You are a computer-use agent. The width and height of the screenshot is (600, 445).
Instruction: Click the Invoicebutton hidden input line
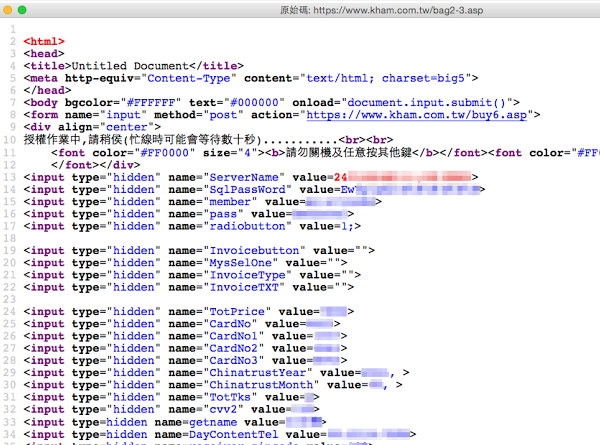[x=200, y=250]
